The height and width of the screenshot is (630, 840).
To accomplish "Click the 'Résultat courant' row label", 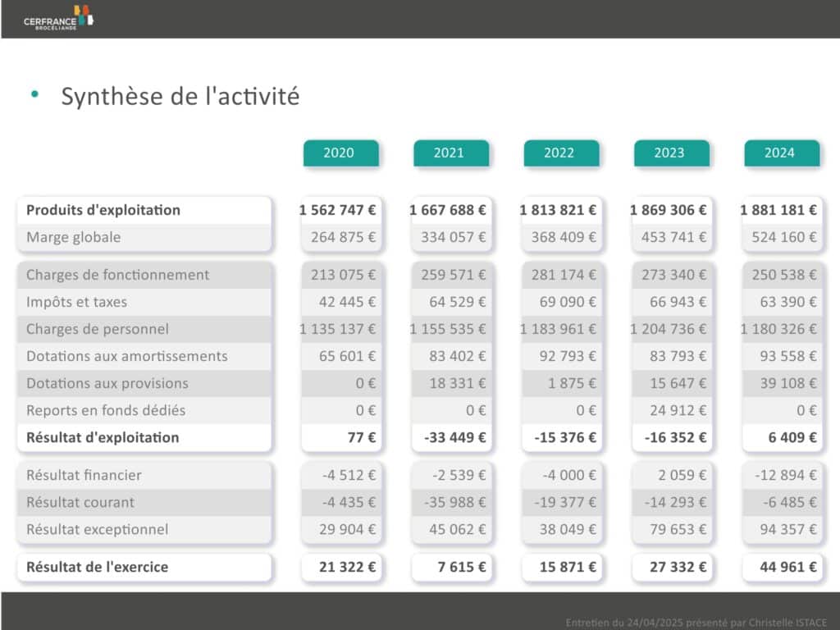I will click(x=80, y=503).
